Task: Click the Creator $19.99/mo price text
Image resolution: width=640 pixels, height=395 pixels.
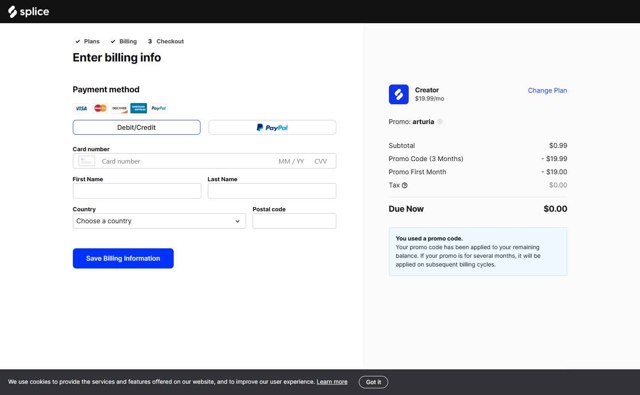Action: (x=429, y=99)
